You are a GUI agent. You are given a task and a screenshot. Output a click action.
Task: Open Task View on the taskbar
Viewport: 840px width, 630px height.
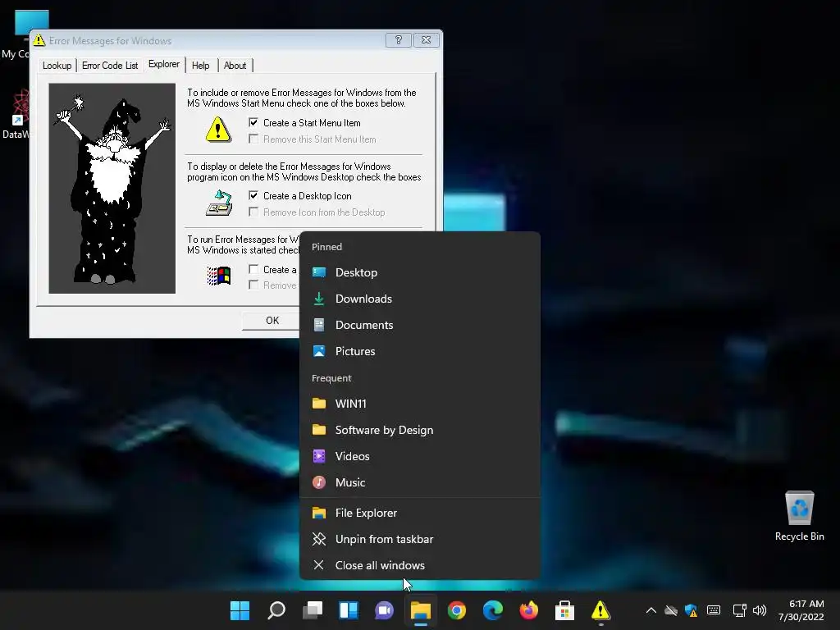pos(313,610)
